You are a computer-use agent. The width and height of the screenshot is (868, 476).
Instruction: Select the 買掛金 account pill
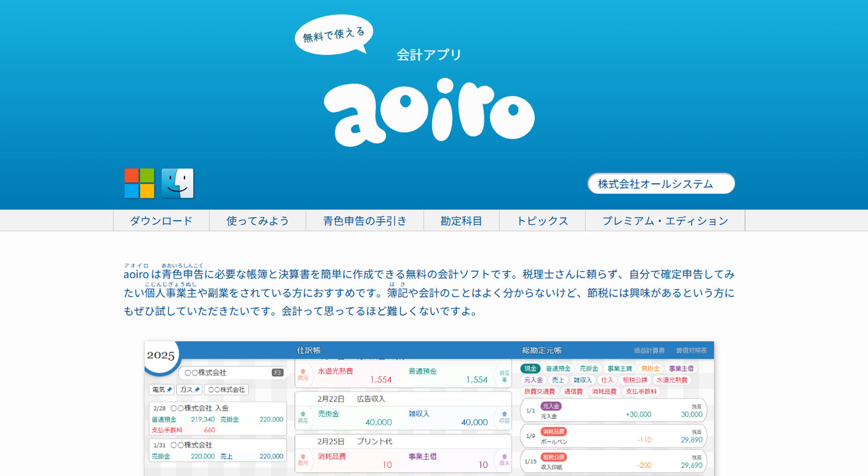click(x=650, y=369)
